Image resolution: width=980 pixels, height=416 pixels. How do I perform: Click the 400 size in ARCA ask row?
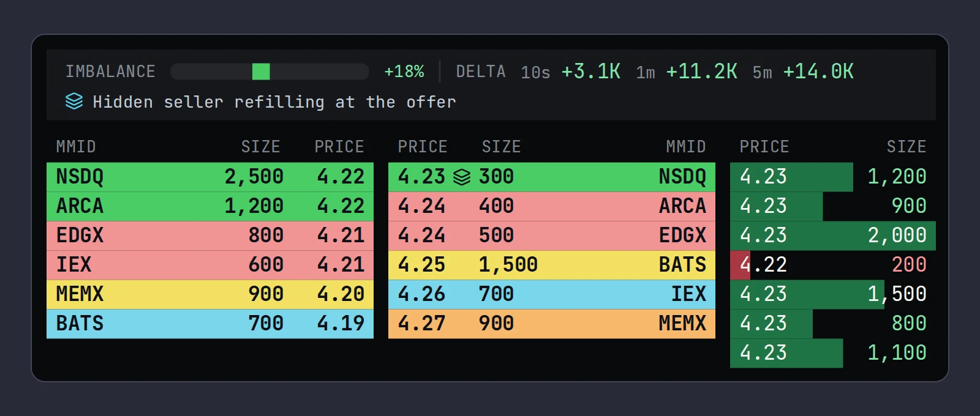pos(496,206)
